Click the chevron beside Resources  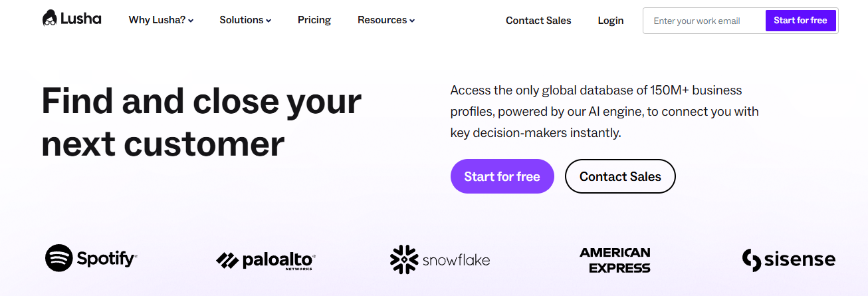coord(412,21)
